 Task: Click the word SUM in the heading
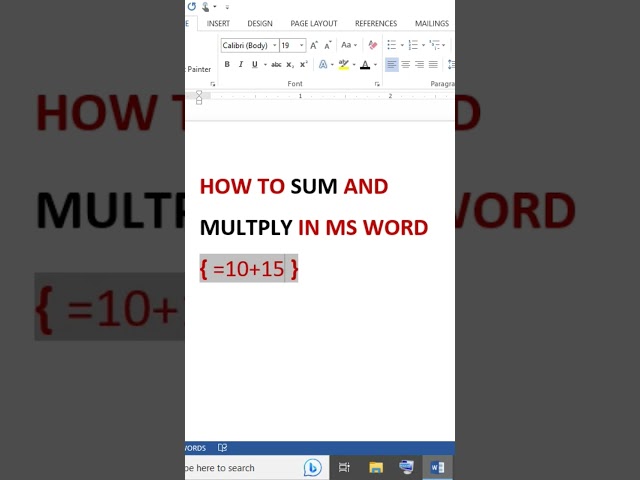pos(314,187)
